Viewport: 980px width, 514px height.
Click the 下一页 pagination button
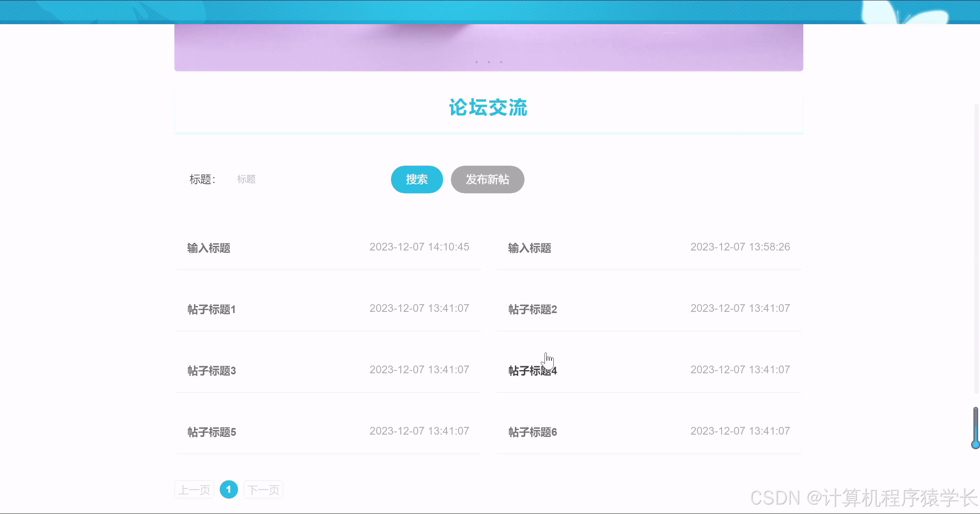[263, 489]
